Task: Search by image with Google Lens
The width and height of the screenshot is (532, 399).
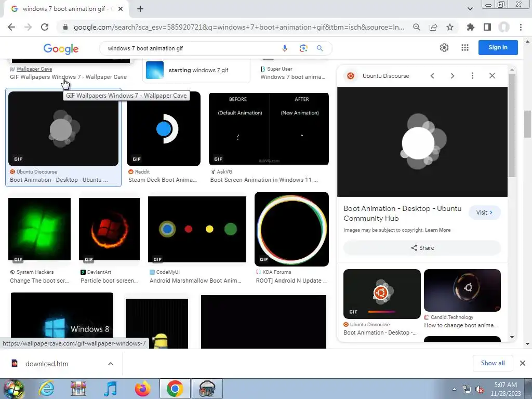Action: tap(303, 48)
